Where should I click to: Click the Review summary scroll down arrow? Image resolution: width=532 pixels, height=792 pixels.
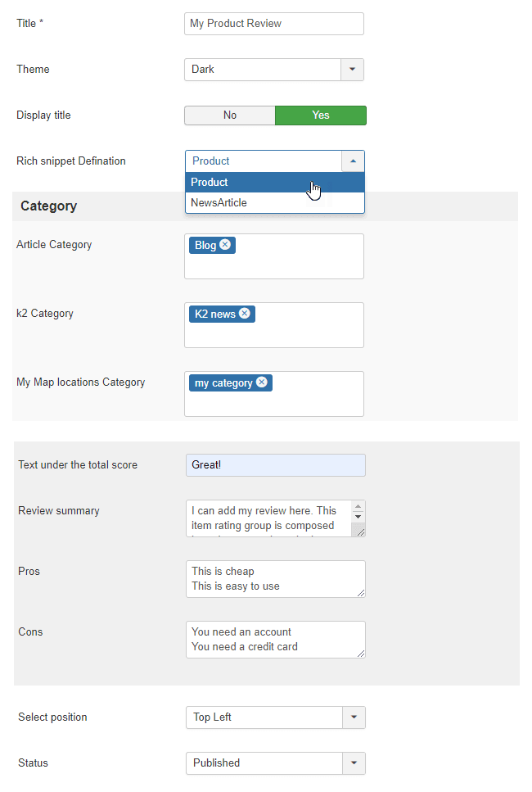pyautogui.click(x=358, y=517)
